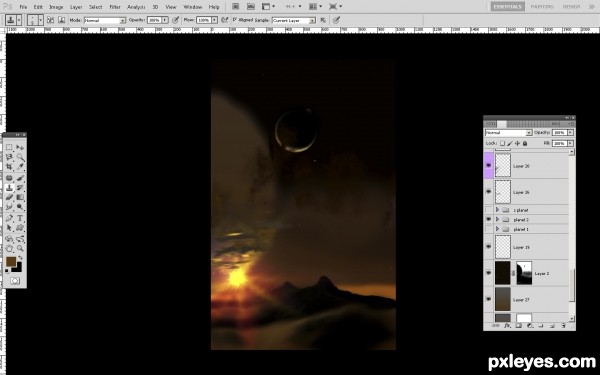The height and width of the screenshot is (375, 600).
Task: Add a layer style via fx button
Action: (x=507, y=326)
